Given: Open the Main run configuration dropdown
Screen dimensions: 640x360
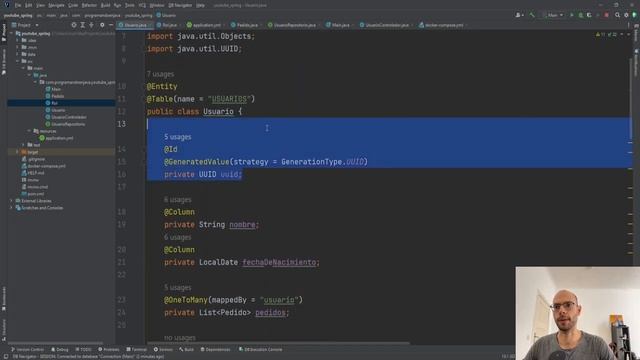Looking at the screenshot, I should (x=553, y=15).
